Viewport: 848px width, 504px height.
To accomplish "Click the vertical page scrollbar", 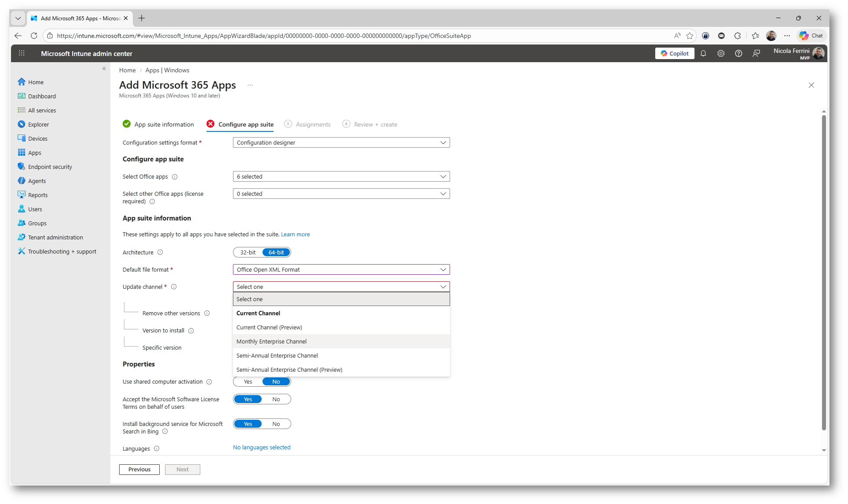I will point(823,273).
